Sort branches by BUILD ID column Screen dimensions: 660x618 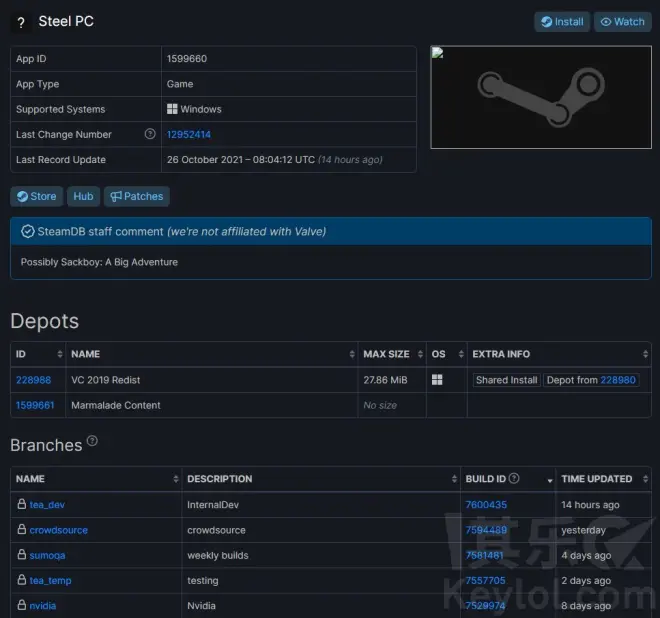click(508, 479)
